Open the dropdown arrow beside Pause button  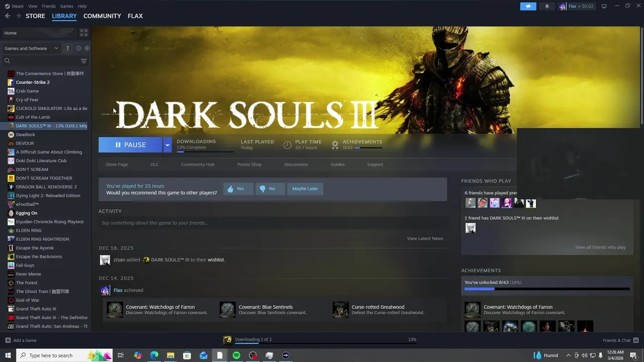pyautogui.click(x=167, y=145)
